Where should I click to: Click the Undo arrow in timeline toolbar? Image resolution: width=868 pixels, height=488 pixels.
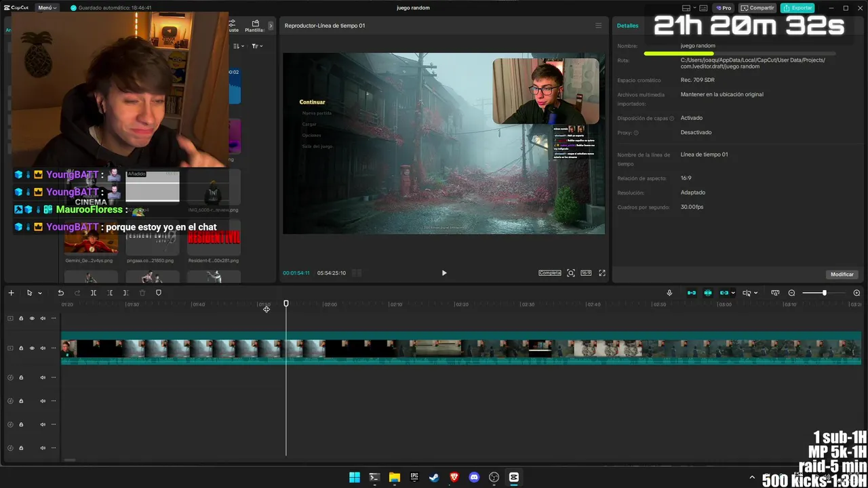click(60, 293)
